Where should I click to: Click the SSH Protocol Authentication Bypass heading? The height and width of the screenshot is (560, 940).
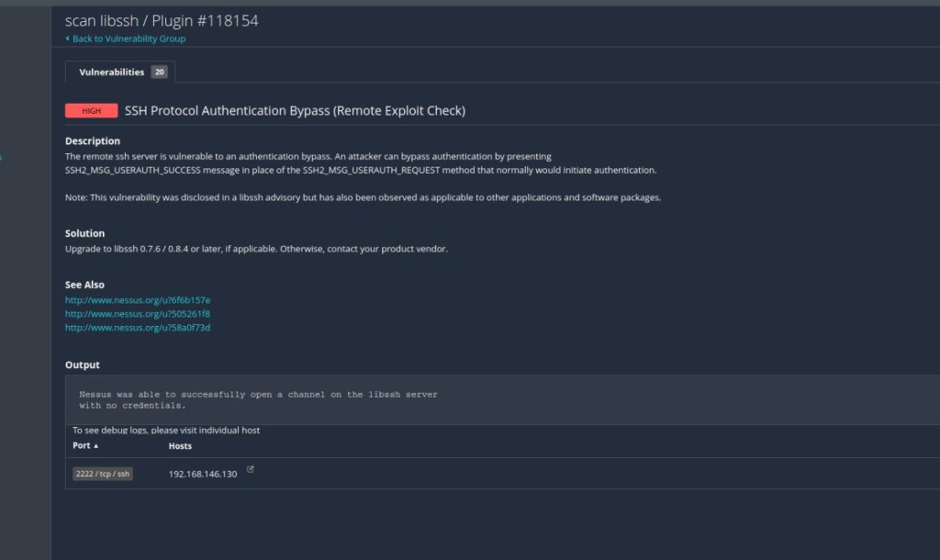coord(295,111)
